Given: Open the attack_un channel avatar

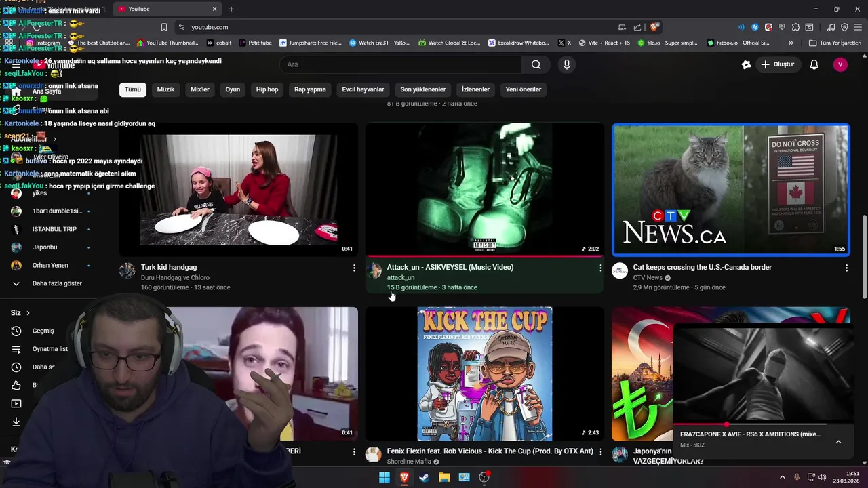Looking at the screenshot, I should coord(374,271).
